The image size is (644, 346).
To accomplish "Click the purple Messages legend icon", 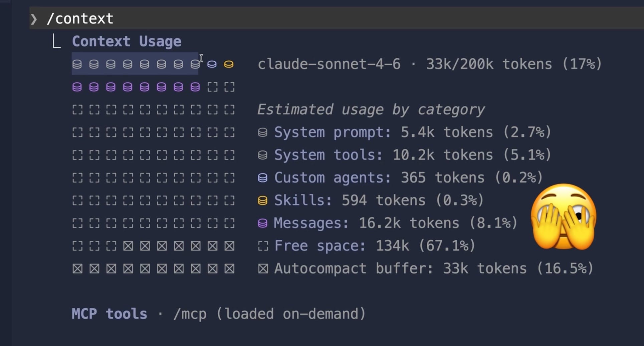I will coord(263,223).
